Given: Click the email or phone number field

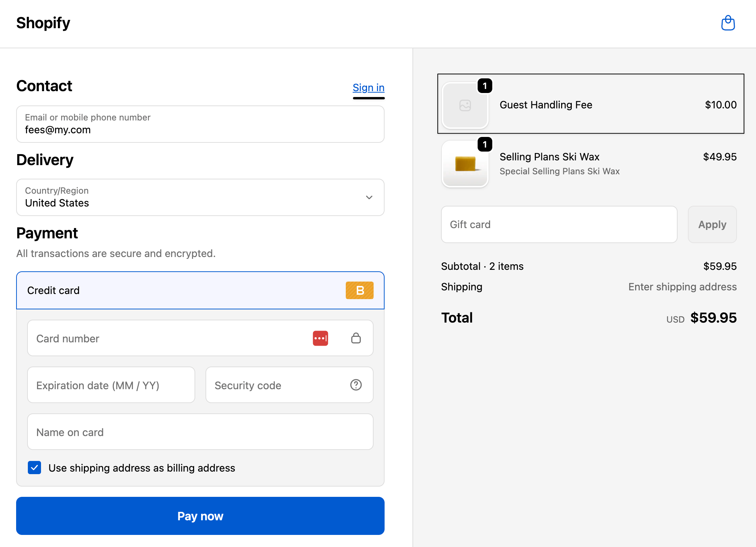Looking at the screenshot, I should (x=200, y=124).
